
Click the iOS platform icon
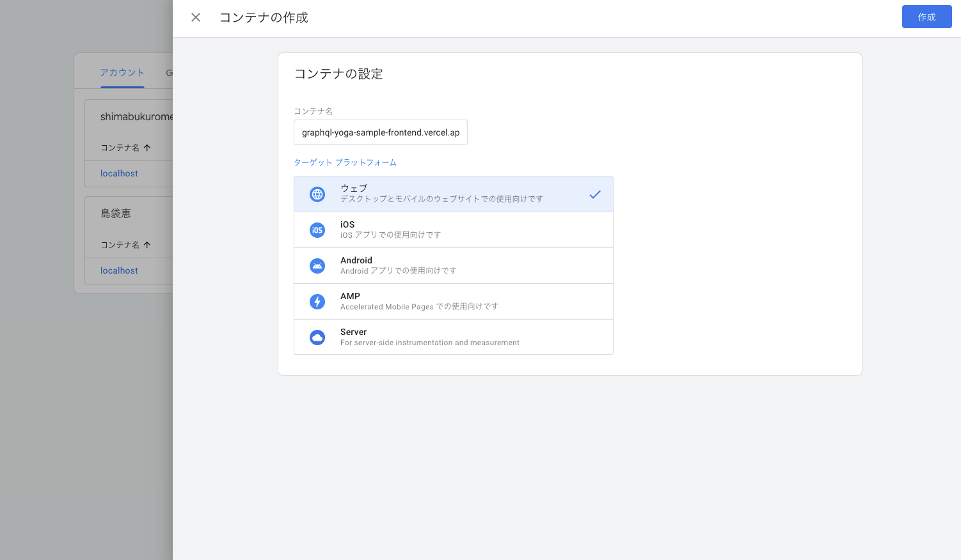(317, 230)
